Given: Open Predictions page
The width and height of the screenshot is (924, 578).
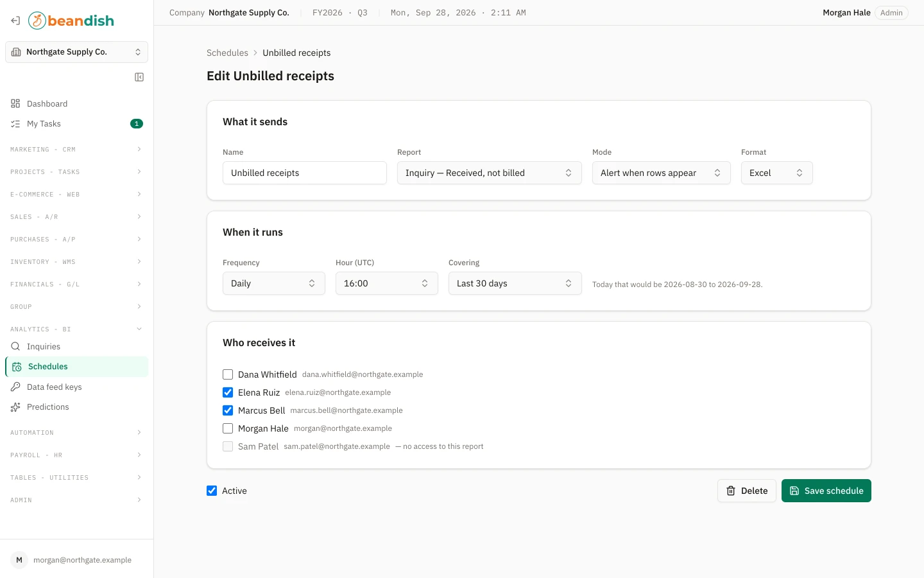Looking at the screenshot, I should click(x=76, y=407).
